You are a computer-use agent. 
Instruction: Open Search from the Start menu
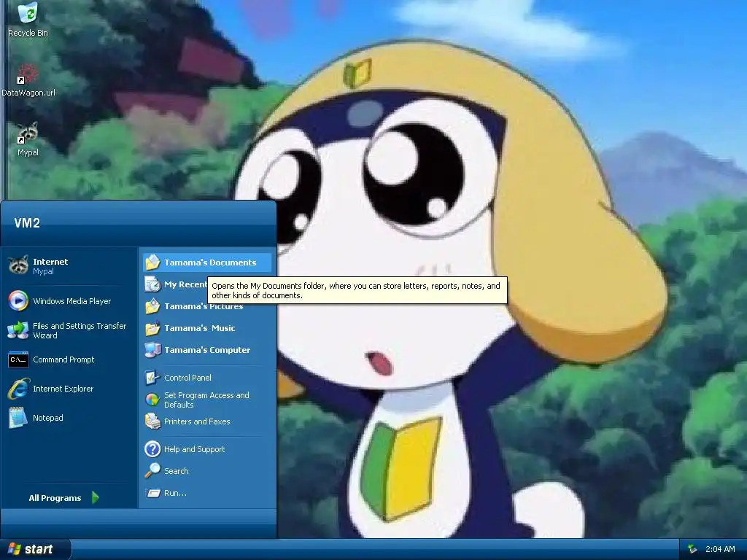[x=207, y=471]
